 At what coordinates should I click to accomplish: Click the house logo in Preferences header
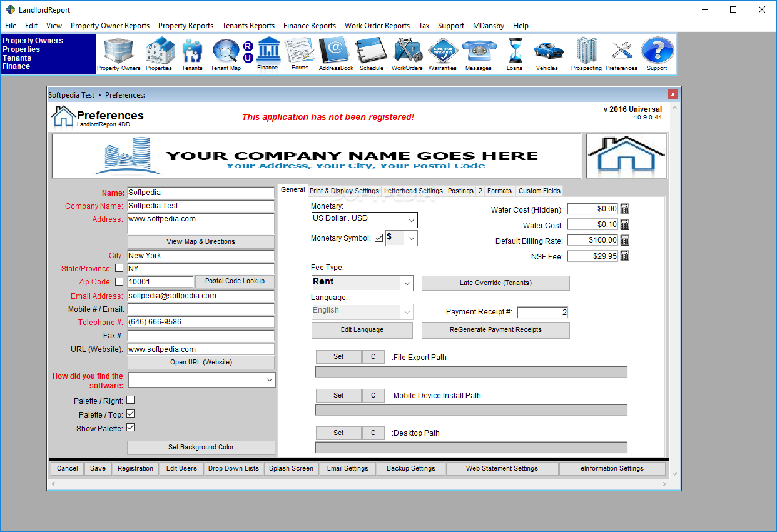tap(63, 116)
